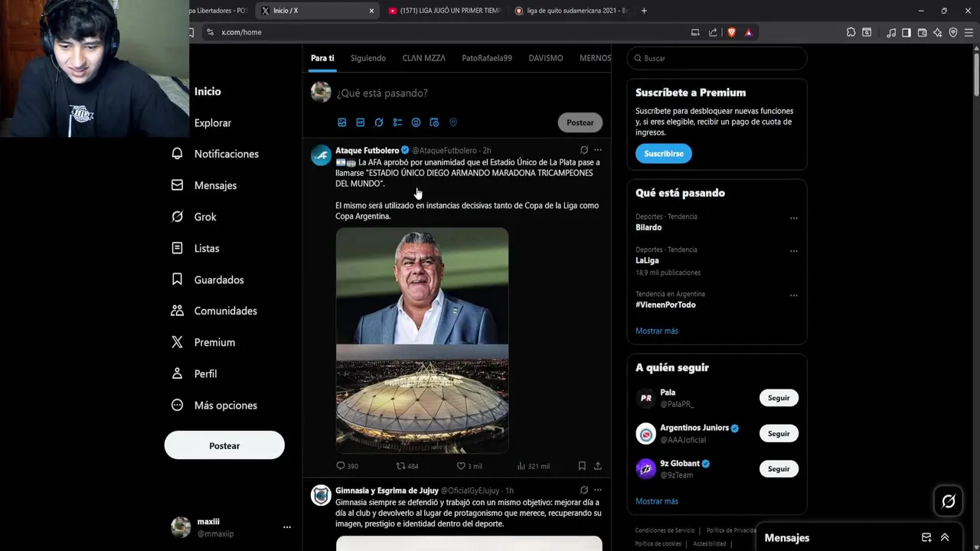This screenshot has height=551, width=980.
Task: Ask Grok about Ataque Futbolero post
Action: tap(584, 150)
